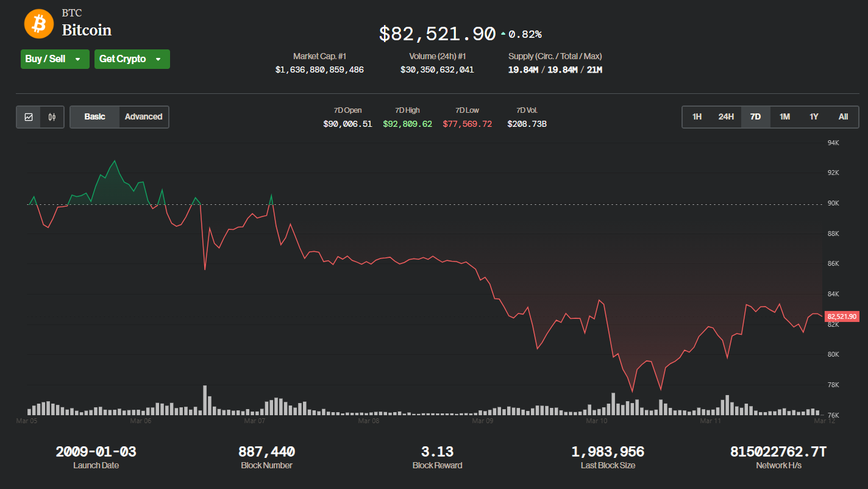Select the 7D time range

click(755, 117)
